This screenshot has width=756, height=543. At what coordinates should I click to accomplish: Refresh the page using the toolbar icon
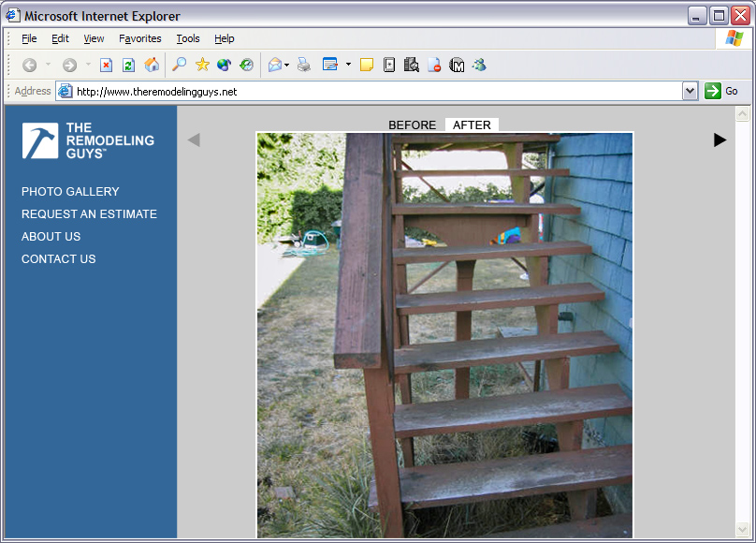click(128, 65)
